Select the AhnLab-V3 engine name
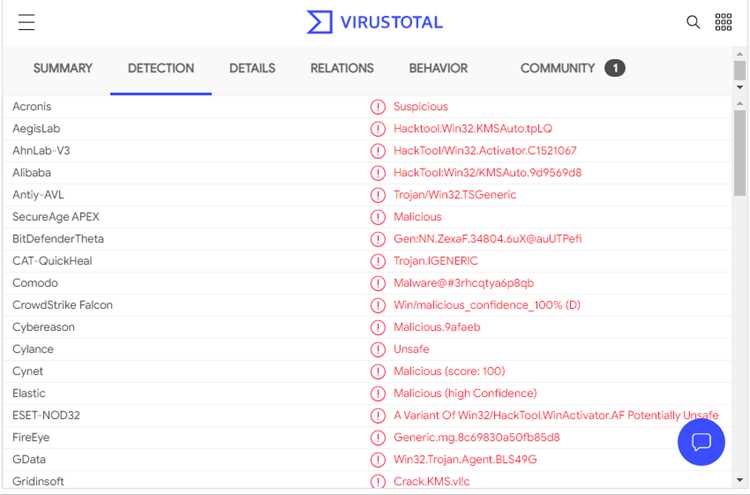Viewport: 750px width, 495px height. 41,151
